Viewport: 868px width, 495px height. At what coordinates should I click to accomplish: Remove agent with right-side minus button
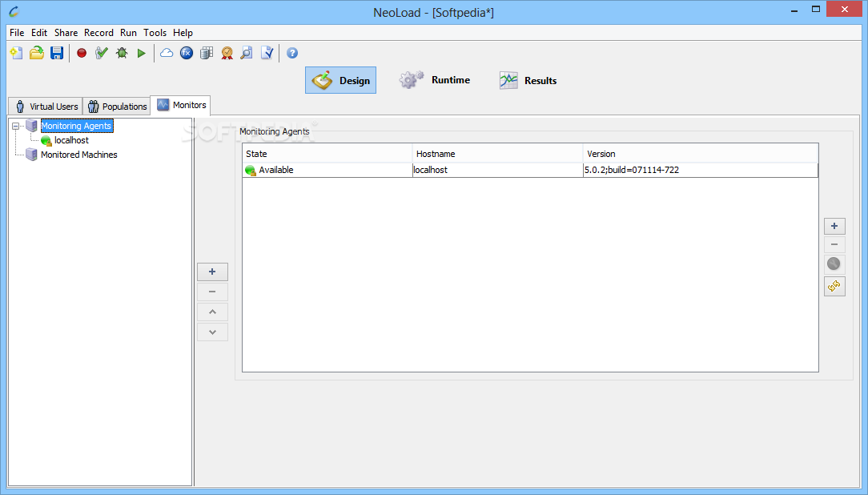834,245
